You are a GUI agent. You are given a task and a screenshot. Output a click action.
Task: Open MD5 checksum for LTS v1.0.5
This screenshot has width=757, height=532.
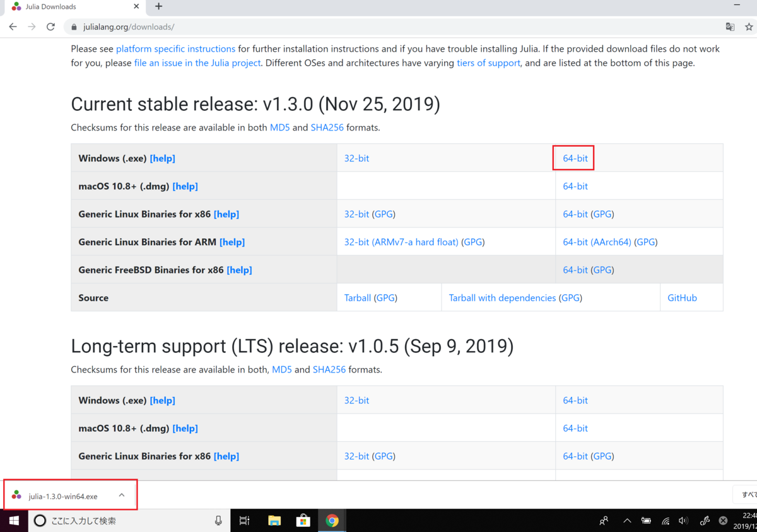[282, 369]
